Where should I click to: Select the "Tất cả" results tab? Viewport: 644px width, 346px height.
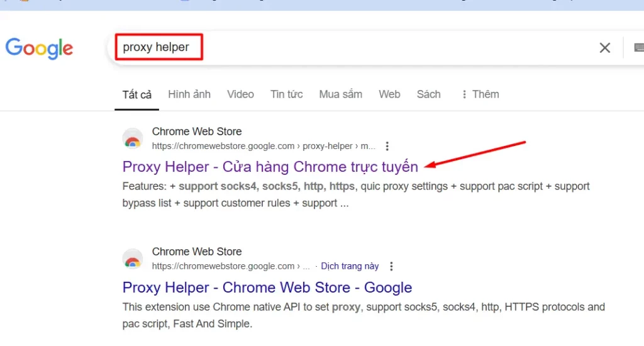136,95
